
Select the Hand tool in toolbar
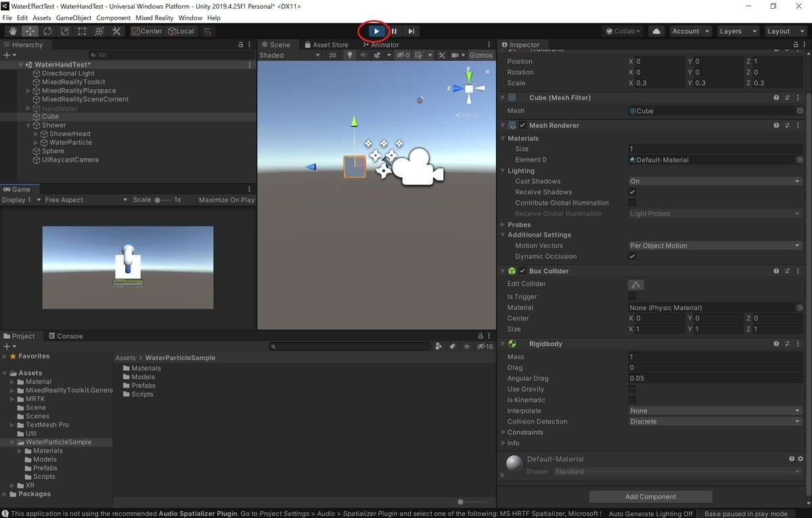tap(13, 31)
